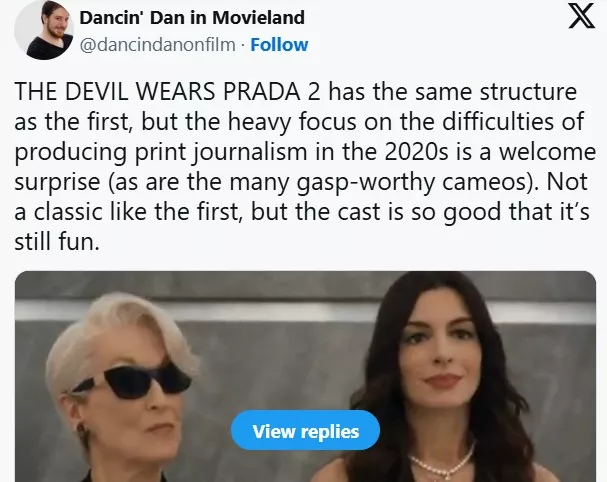Click the X logo icon
This screenshot has width=607, height=482.
click(581, 15)
